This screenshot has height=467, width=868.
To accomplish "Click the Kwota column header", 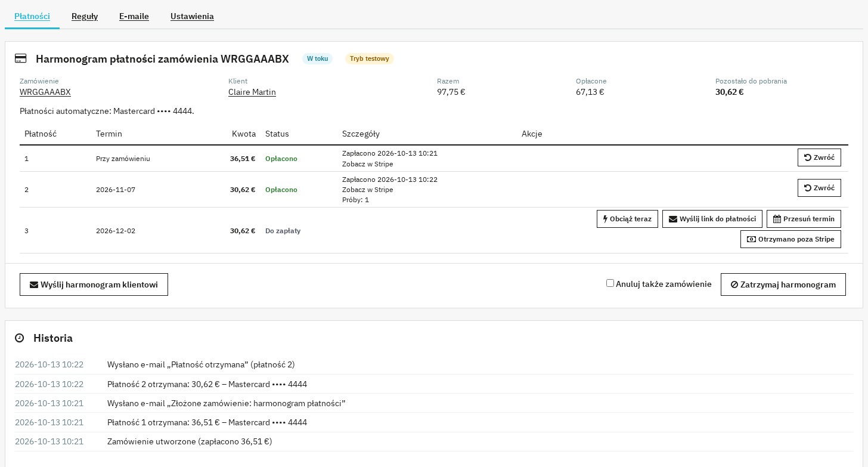I will 244,134.
